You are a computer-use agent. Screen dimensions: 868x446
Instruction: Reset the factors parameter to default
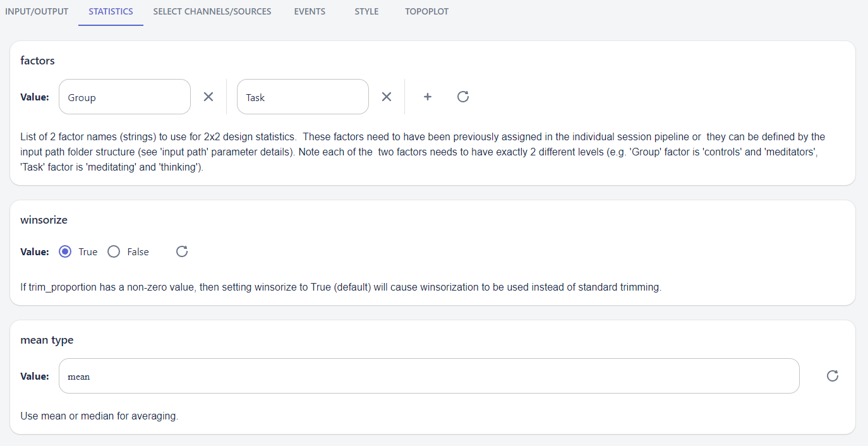pyautogui.click(x=463, y=97)
